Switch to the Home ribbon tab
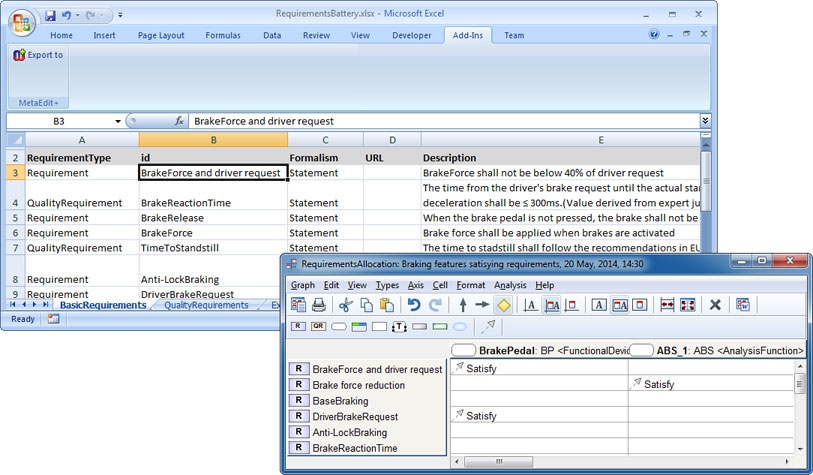The width and height of the screenshot is (813, 475). point(61,35)
